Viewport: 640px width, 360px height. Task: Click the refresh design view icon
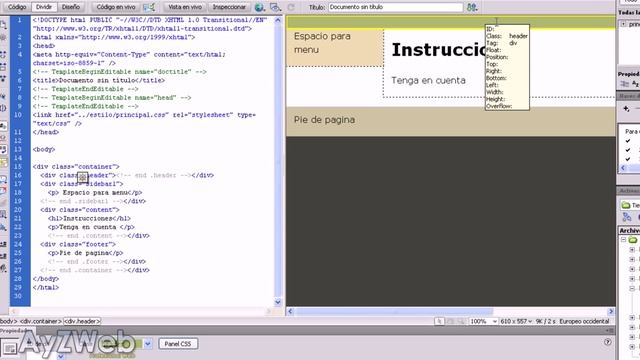click(x=291, y=7)
